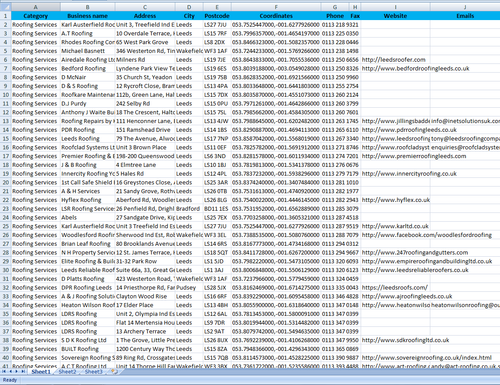Select the LS8 2DX postcode cell

[x=217, y=42]
